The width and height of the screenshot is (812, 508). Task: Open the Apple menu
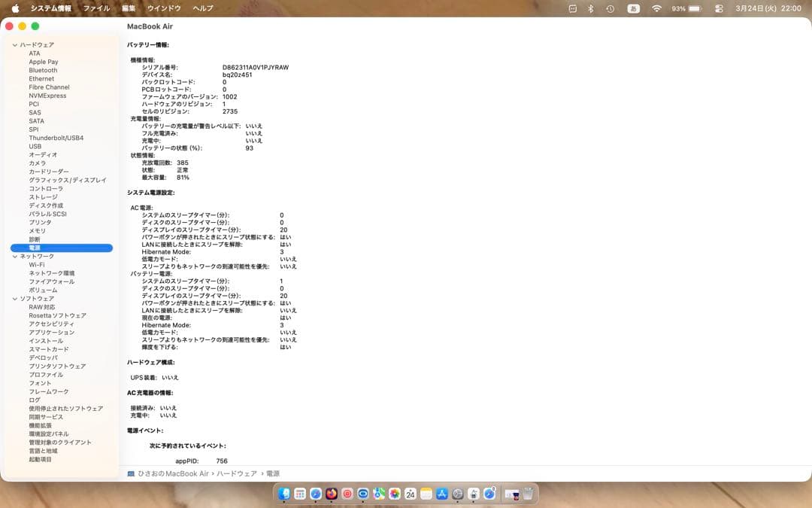coord(15,8)
